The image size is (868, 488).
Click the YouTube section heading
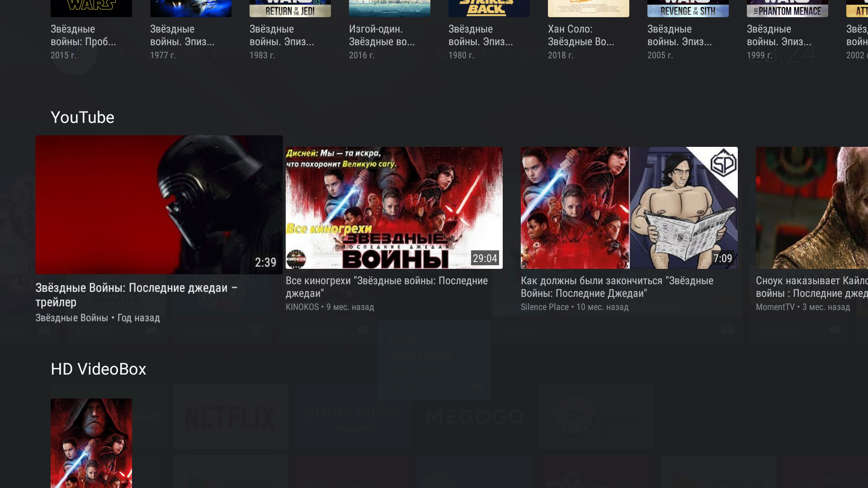coord(82,117)
